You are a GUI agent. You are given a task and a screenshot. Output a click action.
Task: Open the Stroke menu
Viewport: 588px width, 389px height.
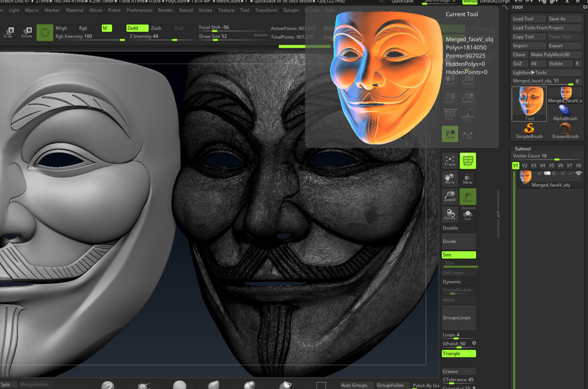205,10
